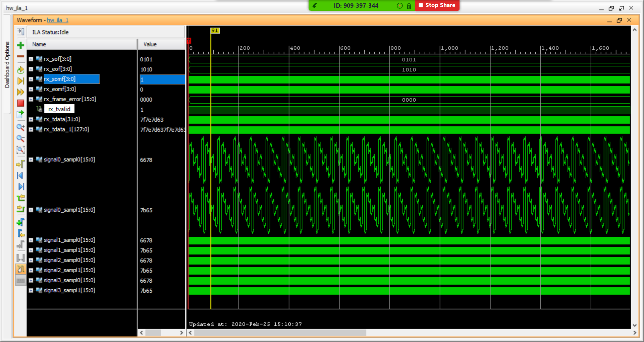Screen dimensions: 644x342
Task: Open the Dashboard Options side tab
Action: click(x=7, y=65)
